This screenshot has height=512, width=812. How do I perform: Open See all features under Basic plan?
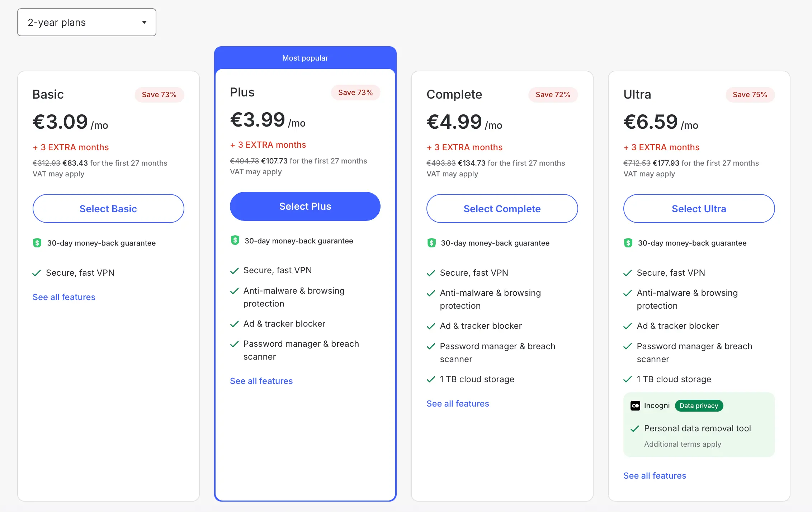[63, 297]
